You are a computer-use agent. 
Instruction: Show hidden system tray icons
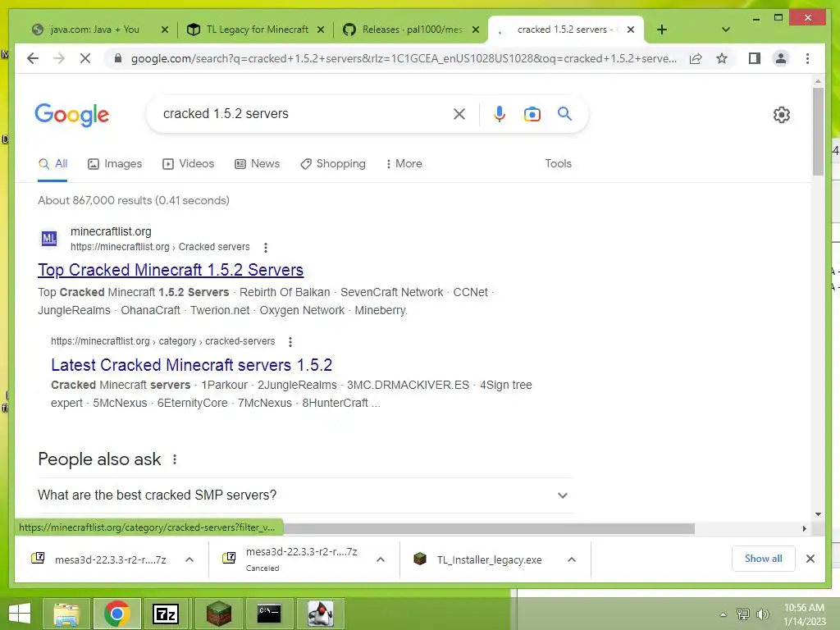pyautogui.click(x=723, y=614)
